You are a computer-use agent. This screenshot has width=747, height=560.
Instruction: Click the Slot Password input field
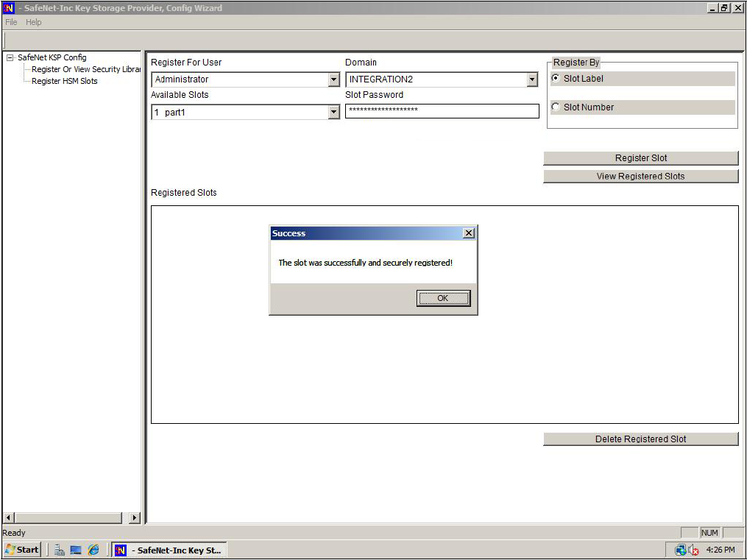pyautogui.click(x=442, y=111)
